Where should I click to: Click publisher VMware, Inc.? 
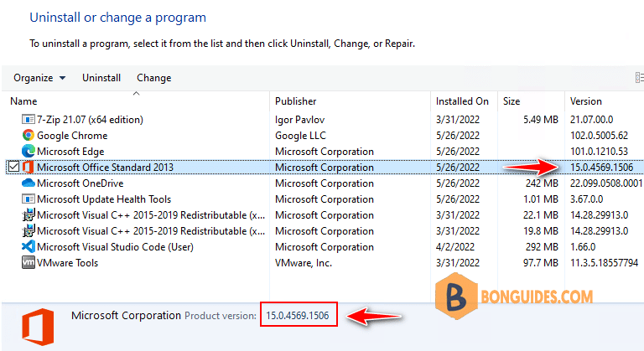tap(303, 263)
